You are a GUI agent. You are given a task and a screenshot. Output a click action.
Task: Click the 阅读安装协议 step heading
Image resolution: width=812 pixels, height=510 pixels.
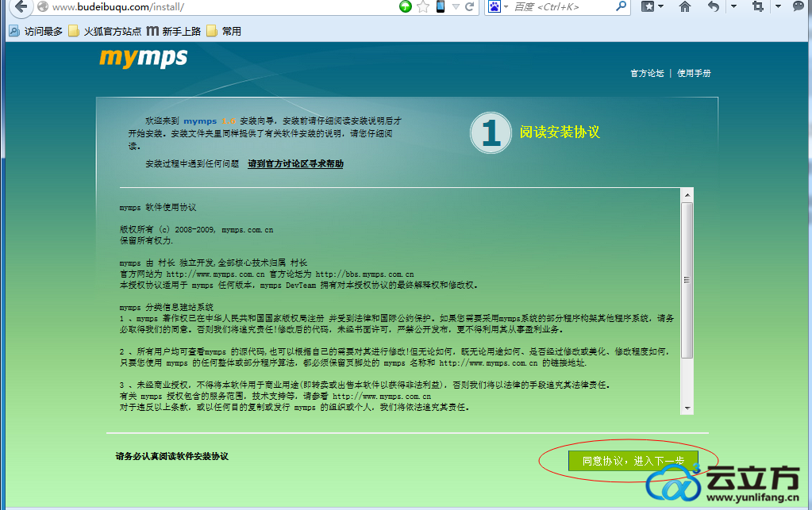(x=560, y=132)
